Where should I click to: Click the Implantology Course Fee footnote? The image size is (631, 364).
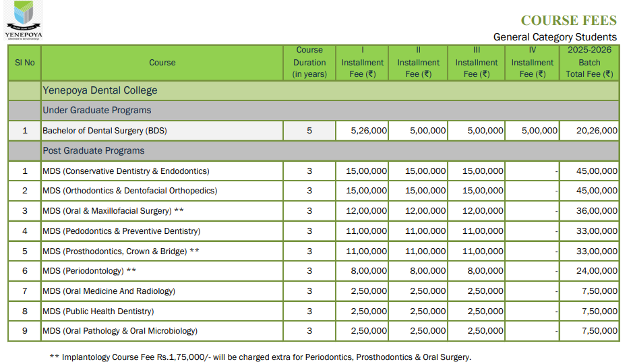tap(260, 357)
